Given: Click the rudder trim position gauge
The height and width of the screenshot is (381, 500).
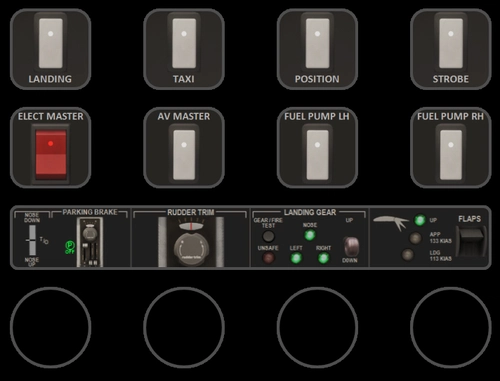Looking at the screenshot, I should (191, 226).
